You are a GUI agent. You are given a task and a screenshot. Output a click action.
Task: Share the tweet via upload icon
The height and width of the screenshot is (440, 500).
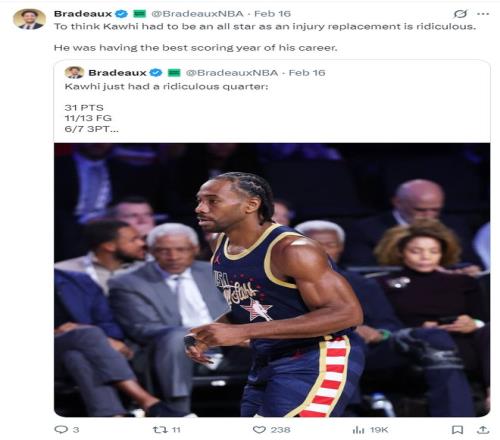pos(483,430)
